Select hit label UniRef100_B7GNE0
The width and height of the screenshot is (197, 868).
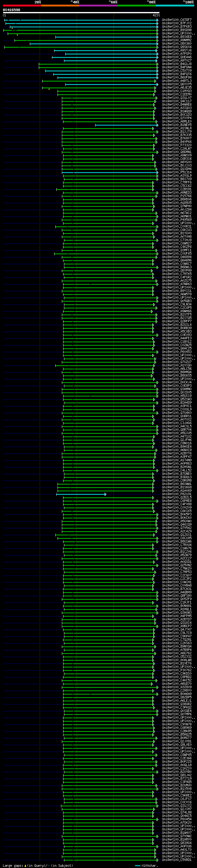click(177, 474)
